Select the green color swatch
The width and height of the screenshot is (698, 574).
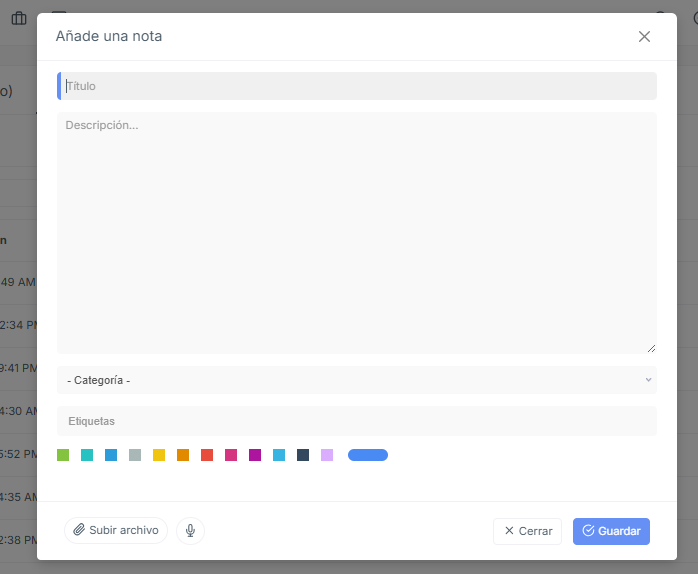(x=63, y=455)
